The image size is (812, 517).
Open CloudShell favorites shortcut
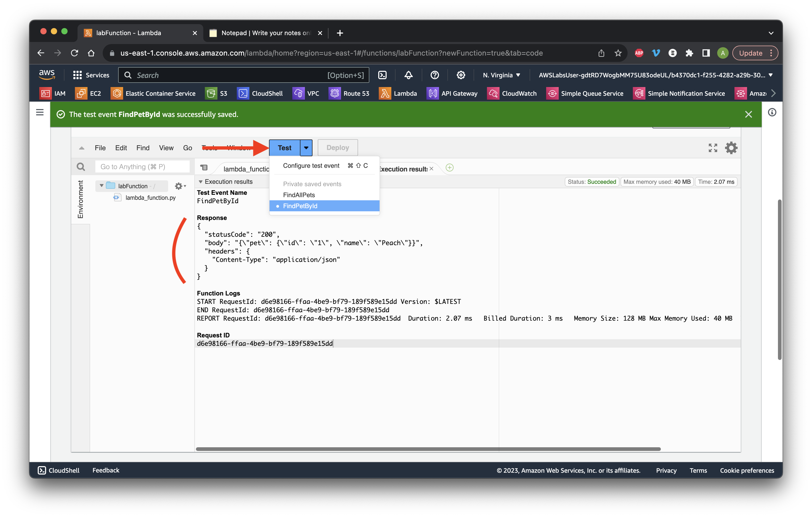pyautogui.click(x=260, y=94)
